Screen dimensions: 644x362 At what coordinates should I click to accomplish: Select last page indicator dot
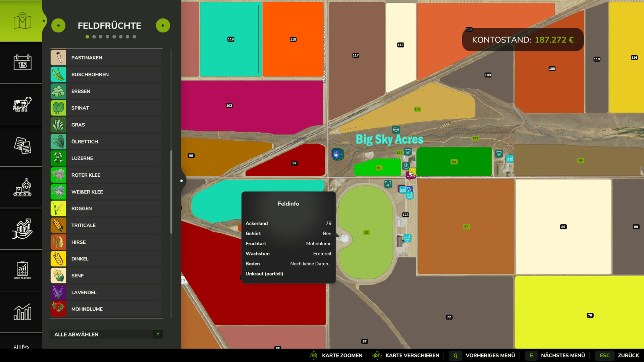coord(134,37)
